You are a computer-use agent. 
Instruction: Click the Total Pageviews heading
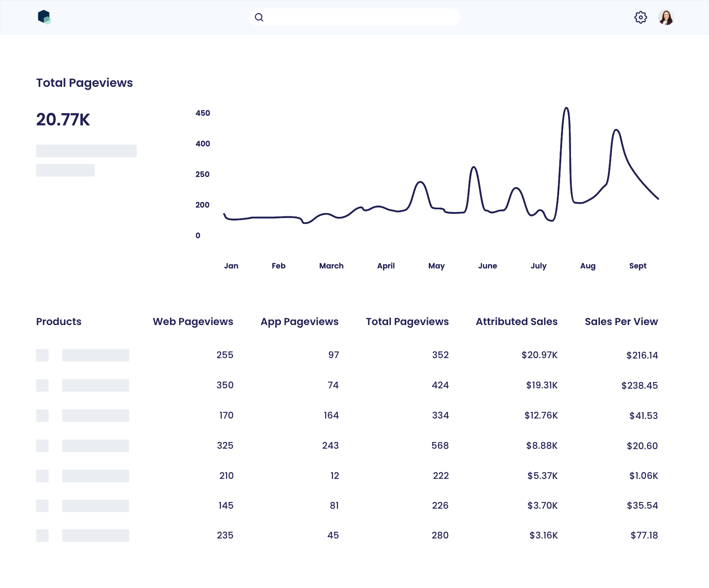coord(84,83)
